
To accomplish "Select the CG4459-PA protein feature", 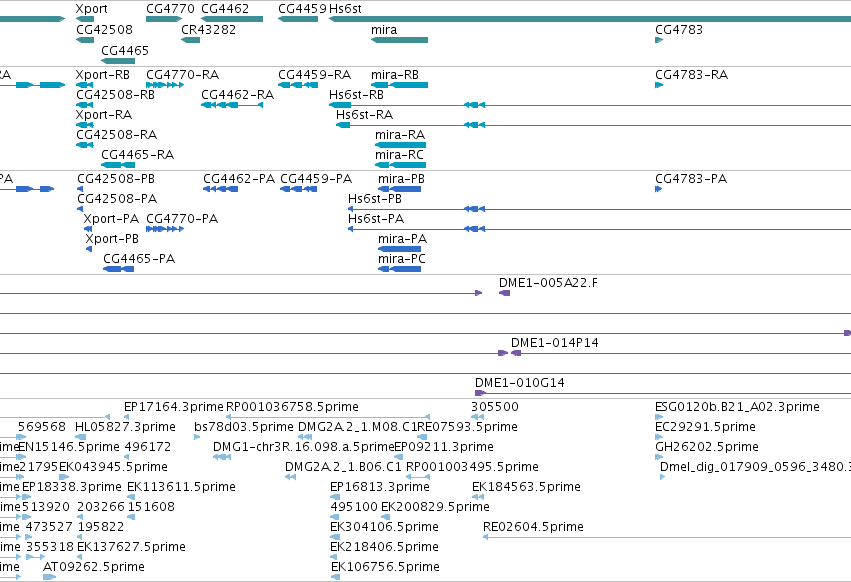I will pyautogui.click(x=299, y=189).
